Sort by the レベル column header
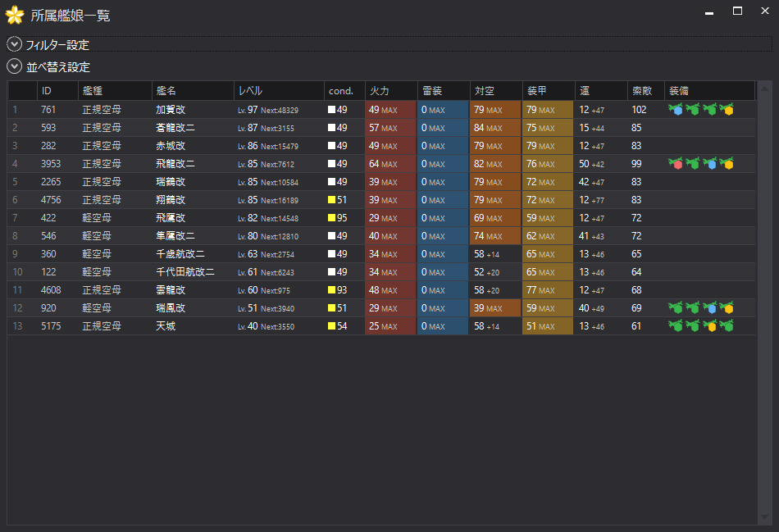Viewport: 779px width, 532px height. (x=279, y=91)
